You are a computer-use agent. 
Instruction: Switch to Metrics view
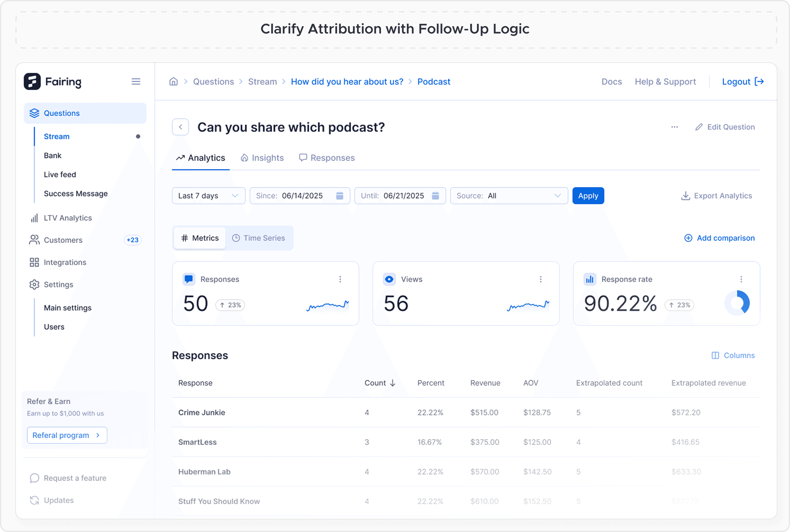[200, 238]
